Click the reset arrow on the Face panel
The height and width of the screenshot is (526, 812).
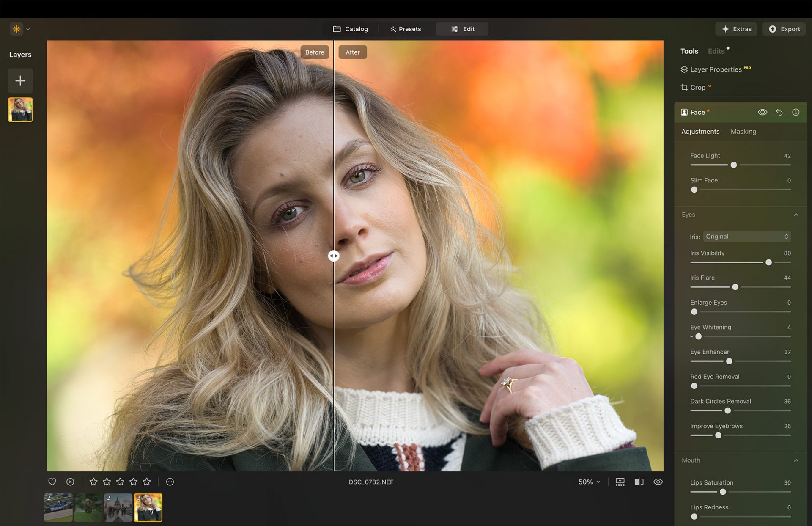[779, 112]
